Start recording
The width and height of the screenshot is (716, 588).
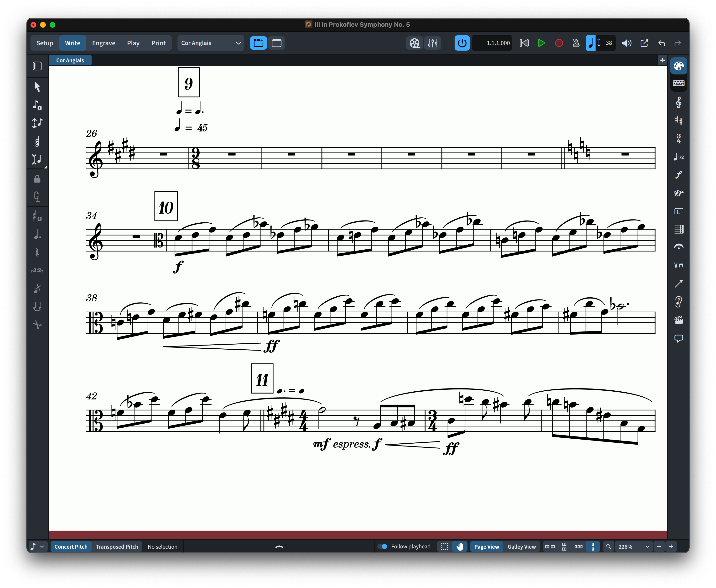tap(559, 43)
